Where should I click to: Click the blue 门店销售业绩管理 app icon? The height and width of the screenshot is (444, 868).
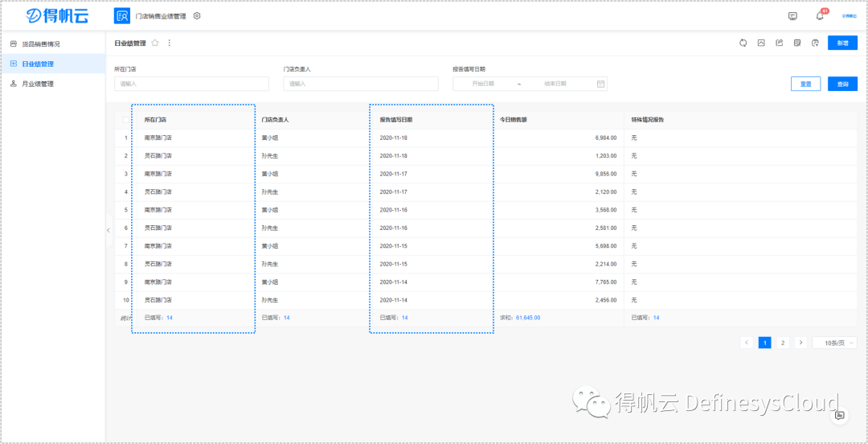(x=122, y=16)
